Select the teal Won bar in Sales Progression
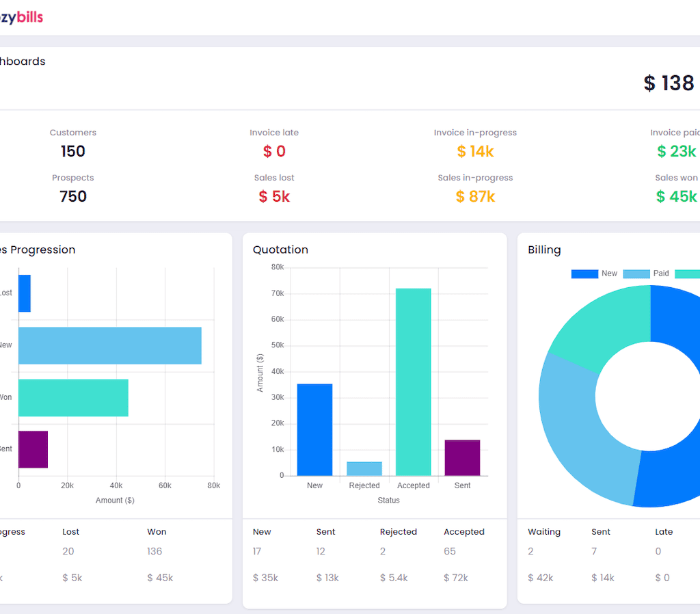Image resolution: width=700 pixels, height=614 pixels. (x=73, y=397)
